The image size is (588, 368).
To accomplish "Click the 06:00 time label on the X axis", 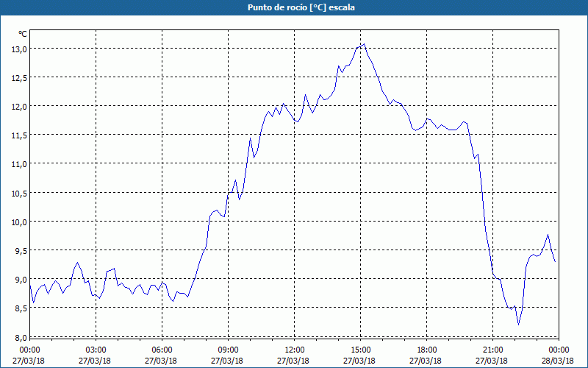I will coord(162,350).
